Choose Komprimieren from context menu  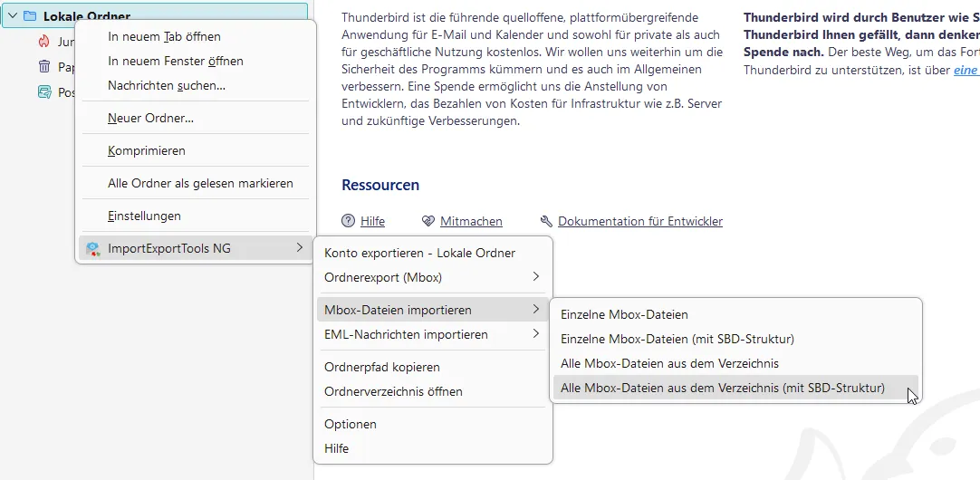[196, 150]
